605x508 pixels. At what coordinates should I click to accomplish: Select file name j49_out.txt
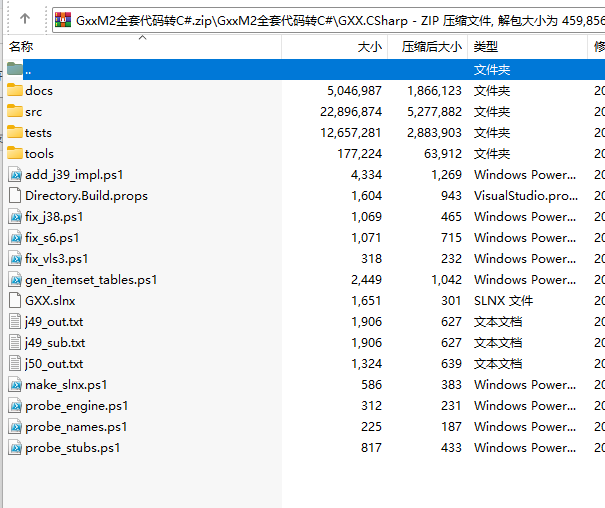54,322
